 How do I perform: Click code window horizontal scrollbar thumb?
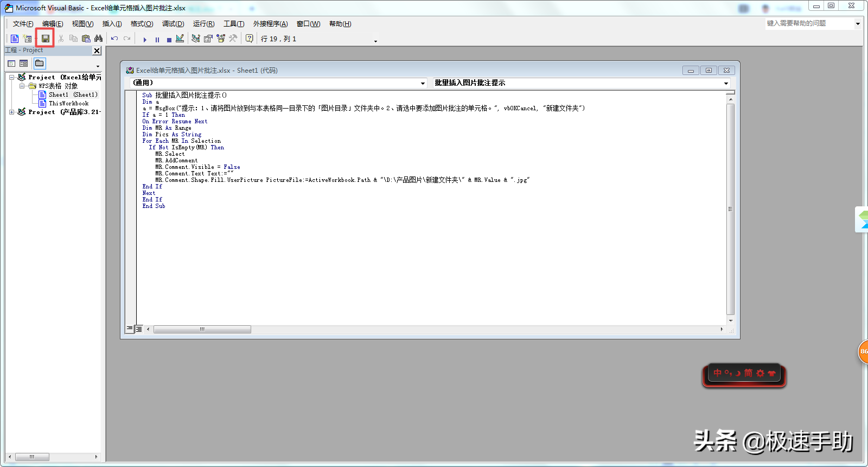tap(202, 329)
